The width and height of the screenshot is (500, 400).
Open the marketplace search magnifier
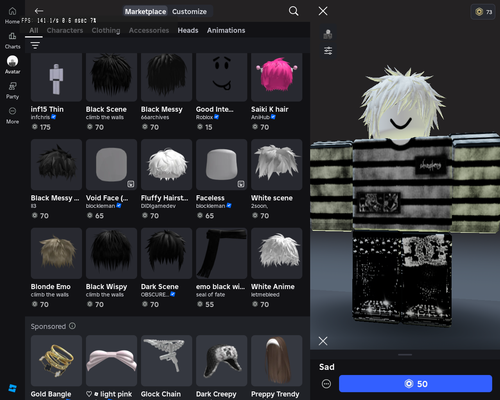pos(293,11)
